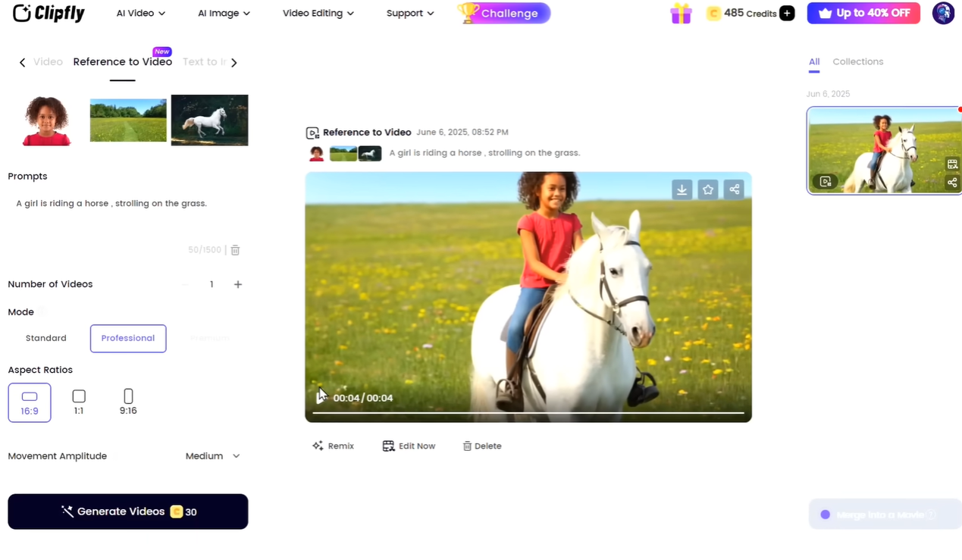Viewport: 962px width, 560px height.
Task: Choose 16:9 aspect ratio
Action: 30,402
